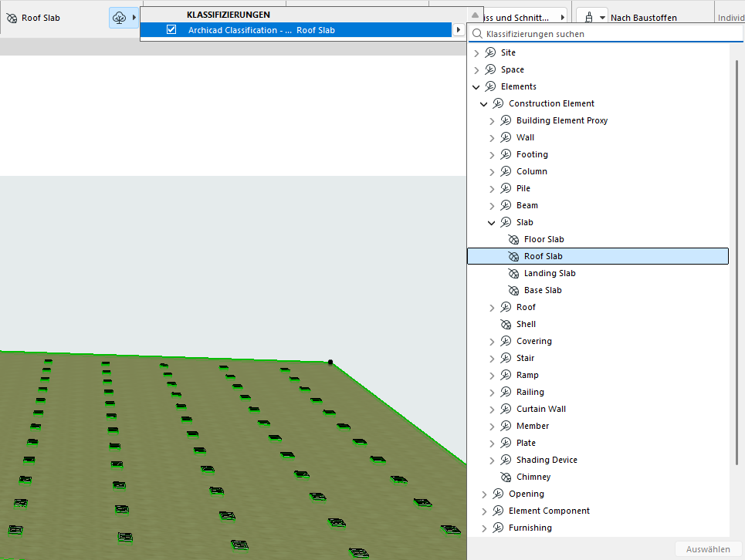Collapse the Elements tree branch
This screenshot has width=745, height=560.
point(476,86)
